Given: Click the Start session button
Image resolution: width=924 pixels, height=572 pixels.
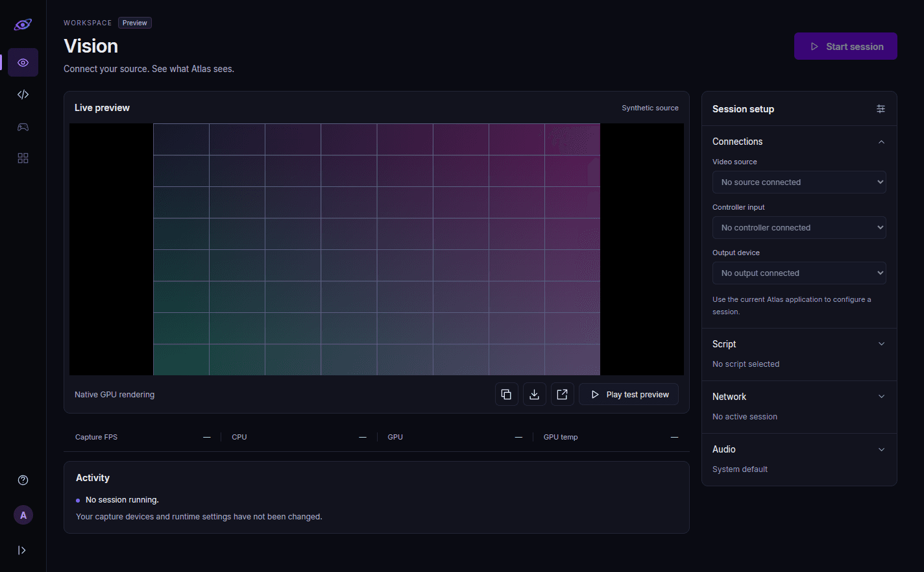Looking at the screenshot, I should click(845, 46).
